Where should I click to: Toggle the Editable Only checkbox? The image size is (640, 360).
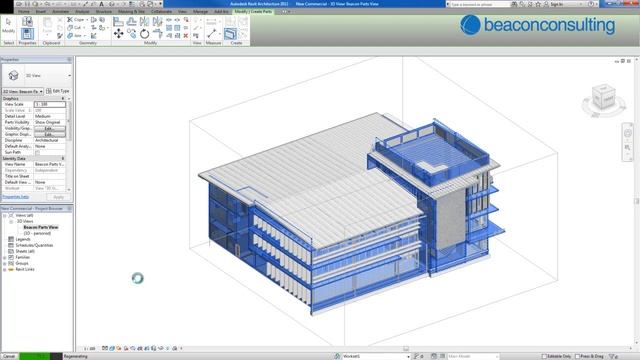click(544, 356)
